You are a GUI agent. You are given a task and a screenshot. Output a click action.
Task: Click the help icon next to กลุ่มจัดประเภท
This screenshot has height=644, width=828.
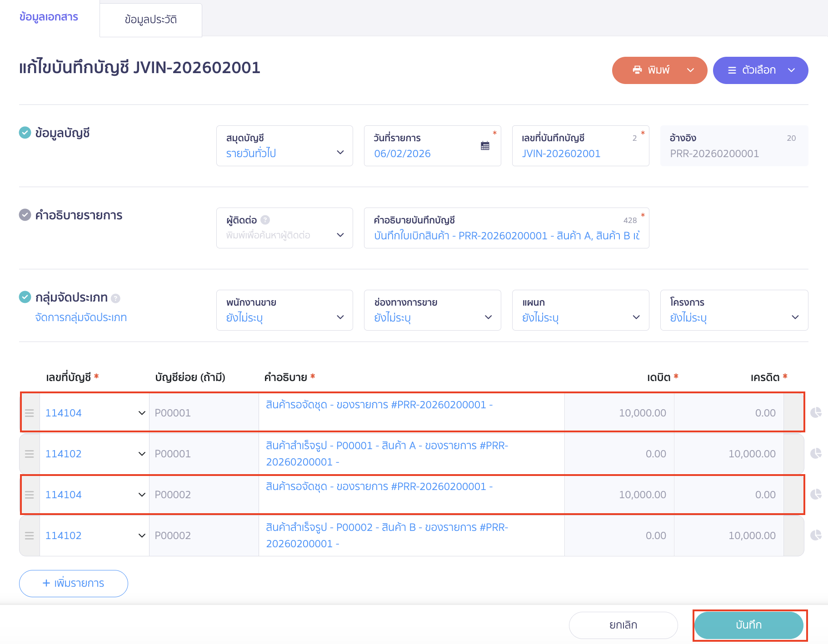115,298
